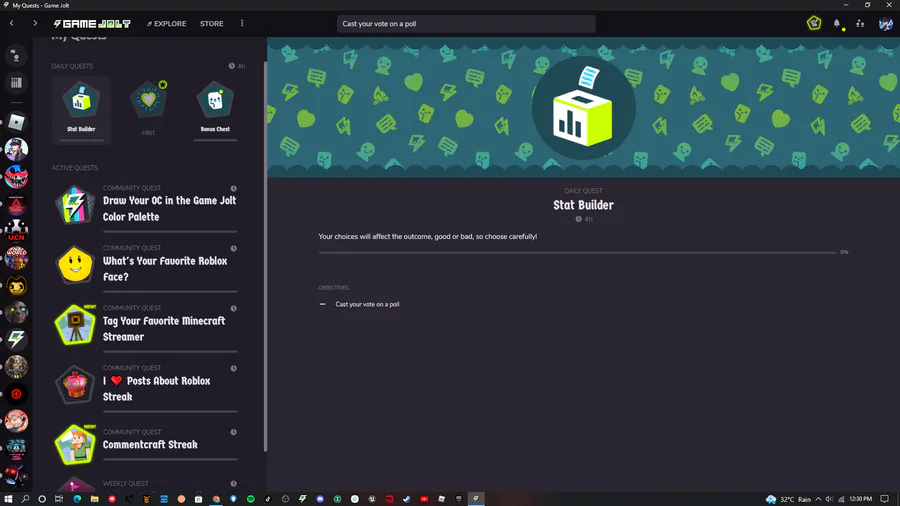Click the clock icon on Draw Your OC quest
Screen dimensions: 900x506
234,188
